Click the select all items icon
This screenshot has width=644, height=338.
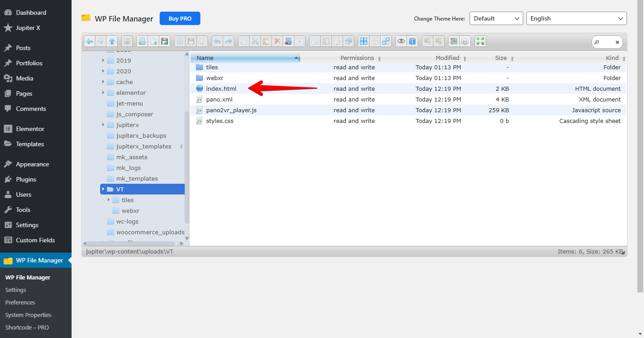click(364, 41)
